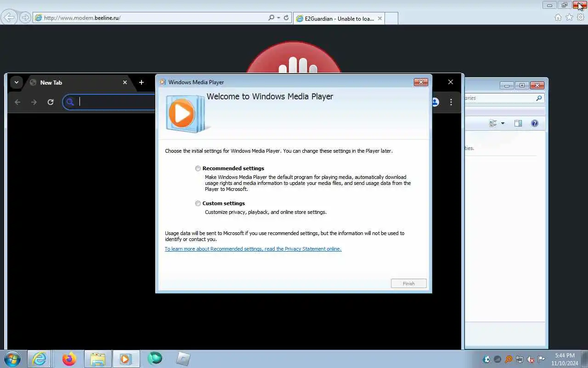Open Action Center flag icon
Viewport: 588px width, 368px height.
[542, 359]
